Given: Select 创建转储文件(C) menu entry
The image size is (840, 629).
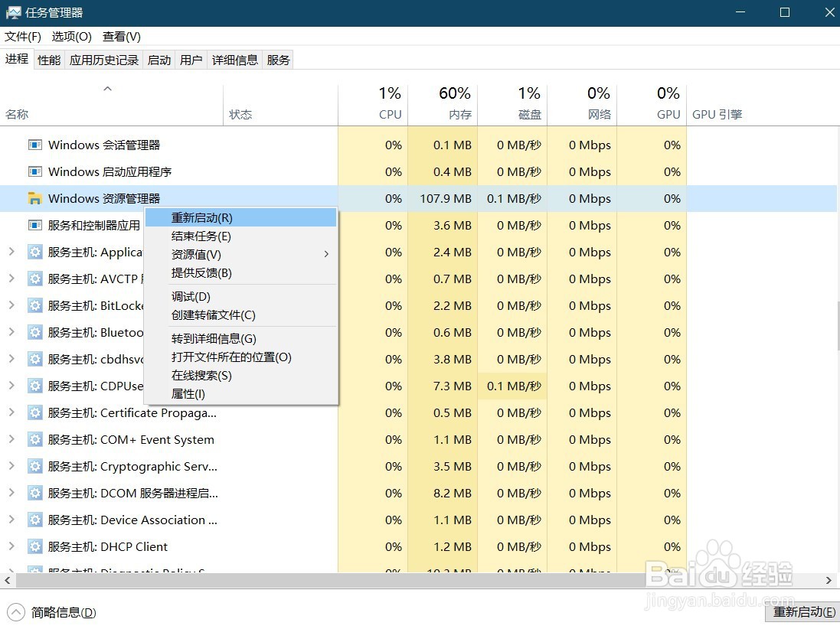Looking at the screenshot, I should [240, 314].
